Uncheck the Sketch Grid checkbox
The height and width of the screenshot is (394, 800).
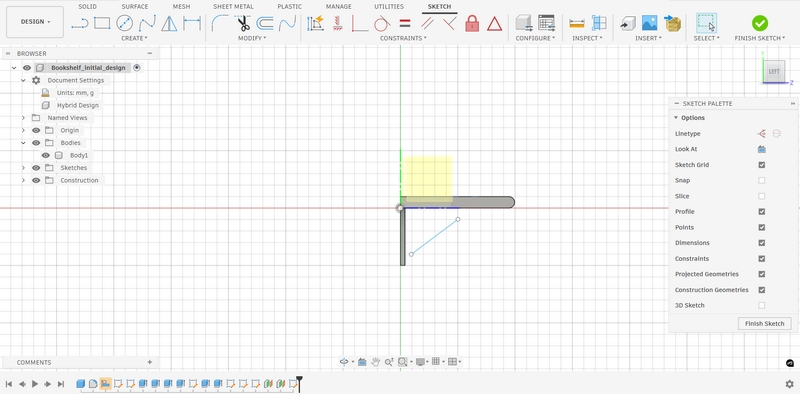pos(762,165)
